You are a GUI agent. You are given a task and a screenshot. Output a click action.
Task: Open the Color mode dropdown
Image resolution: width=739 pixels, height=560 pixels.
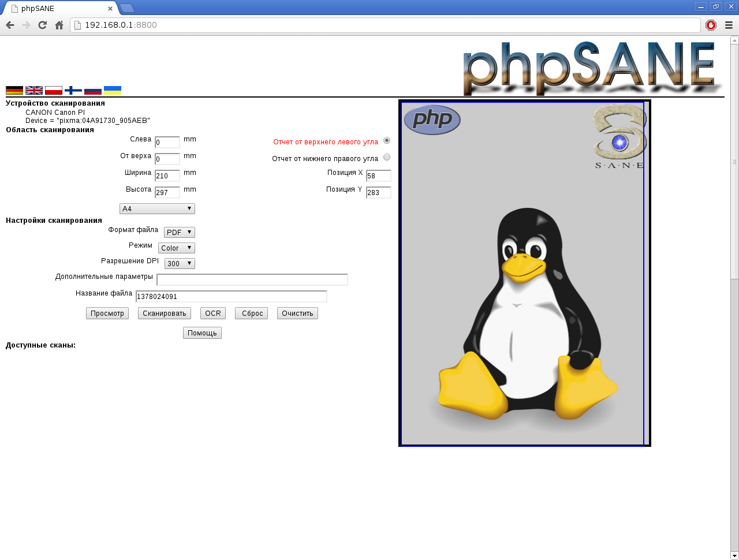click(177, 248)
